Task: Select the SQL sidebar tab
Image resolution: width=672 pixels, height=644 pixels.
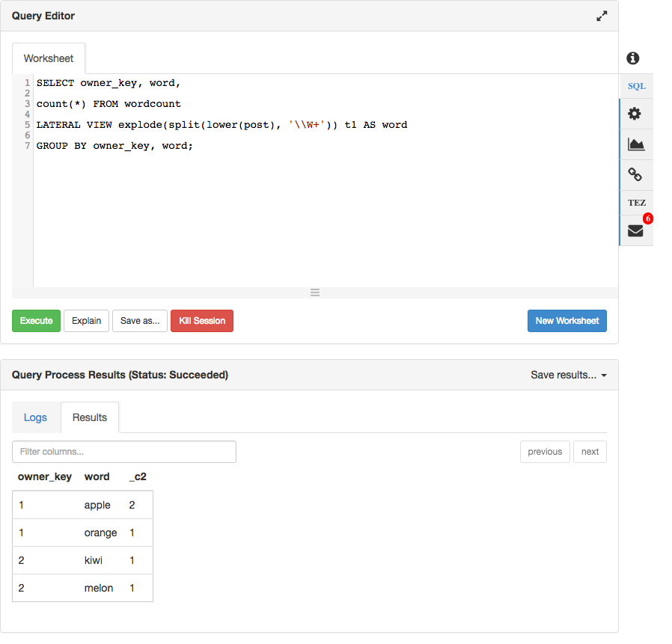Action: 636,86
